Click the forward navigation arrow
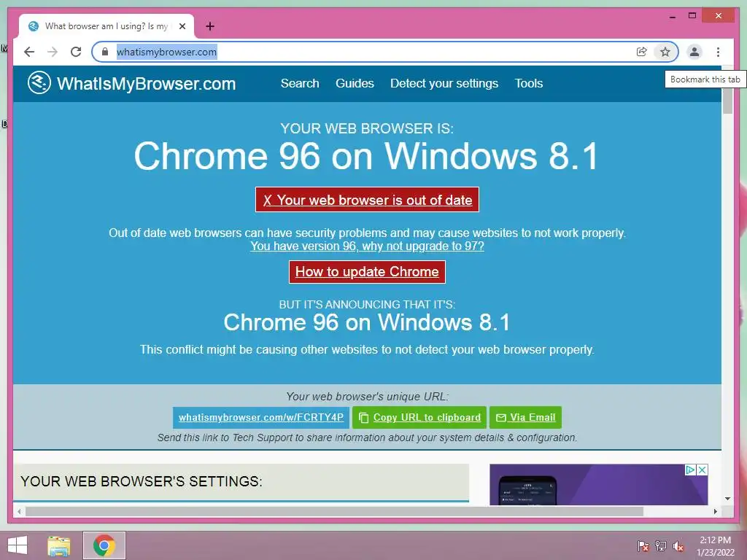This screenshot has height=560, width=747. pos(53,52)
